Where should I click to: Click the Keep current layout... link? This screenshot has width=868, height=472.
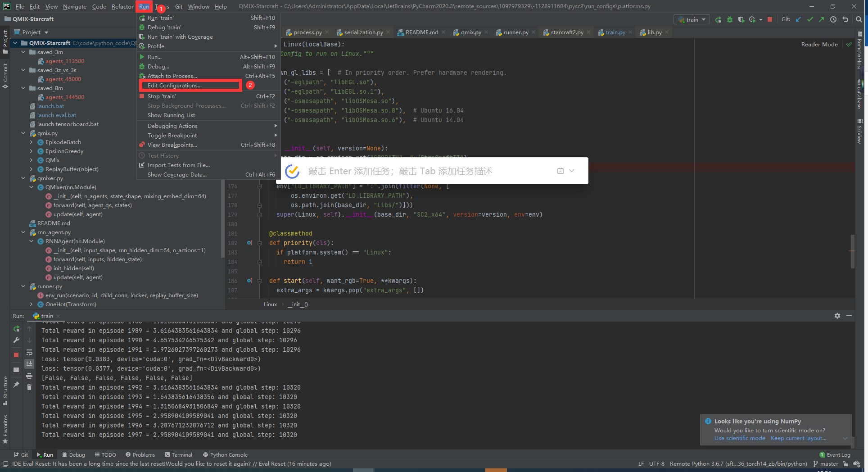click(x=798, y=438)
